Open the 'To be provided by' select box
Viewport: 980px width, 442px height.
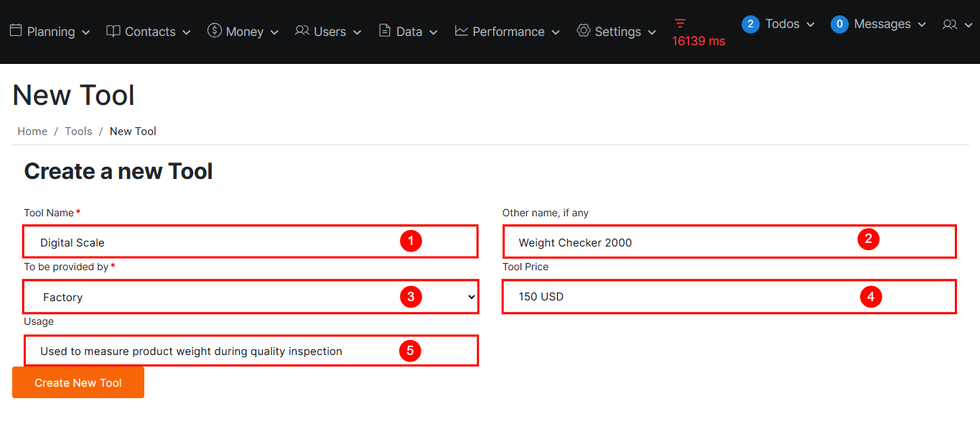coord(251,297)
